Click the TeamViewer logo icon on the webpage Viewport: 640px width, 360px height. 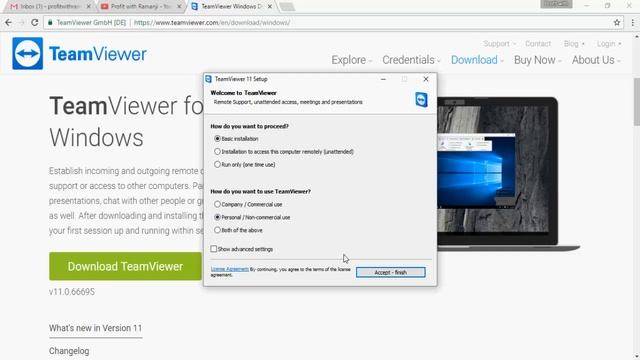(x=27, y=53)
